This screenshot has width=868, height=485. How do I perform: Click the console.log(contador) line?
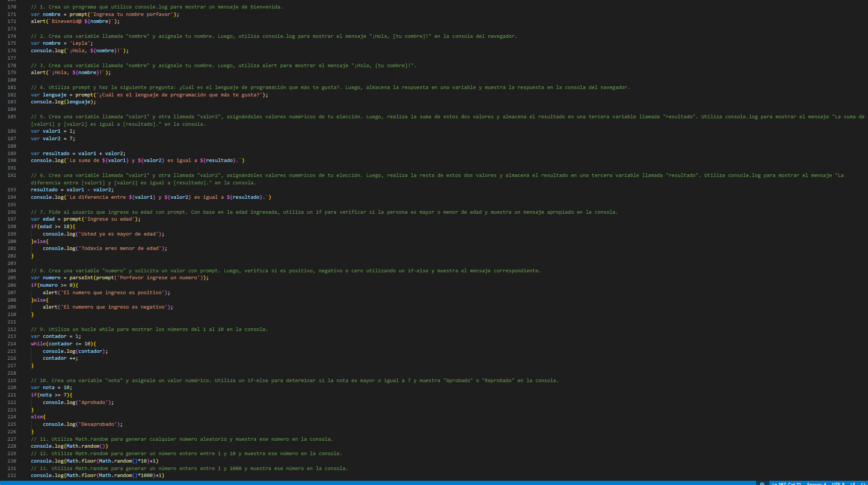click(x=75, y=351)
